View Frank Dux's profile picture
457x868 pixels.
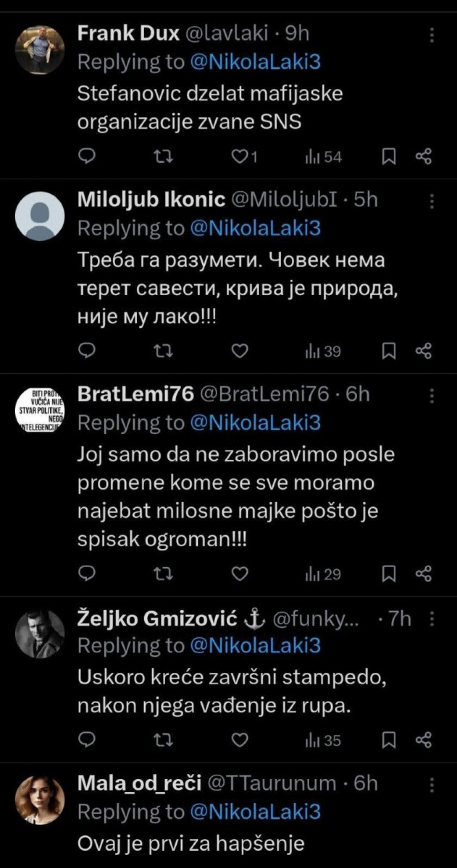tap(40, 49)
